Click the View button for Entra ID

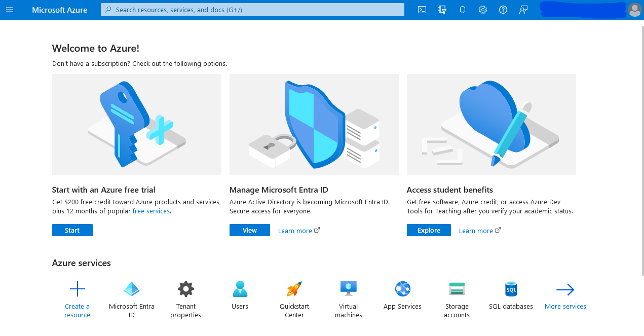(250, 230)
